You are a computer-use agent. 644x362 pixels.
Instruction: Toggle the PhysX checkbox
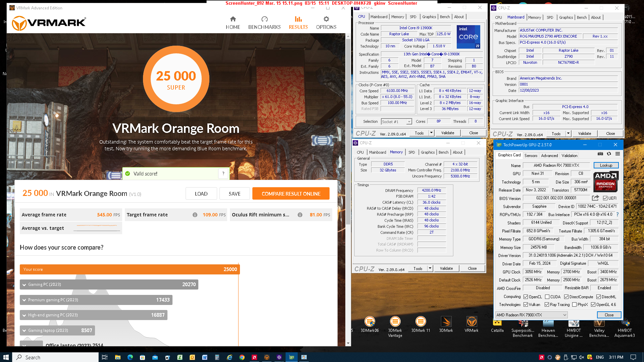(x=574, y=305)
